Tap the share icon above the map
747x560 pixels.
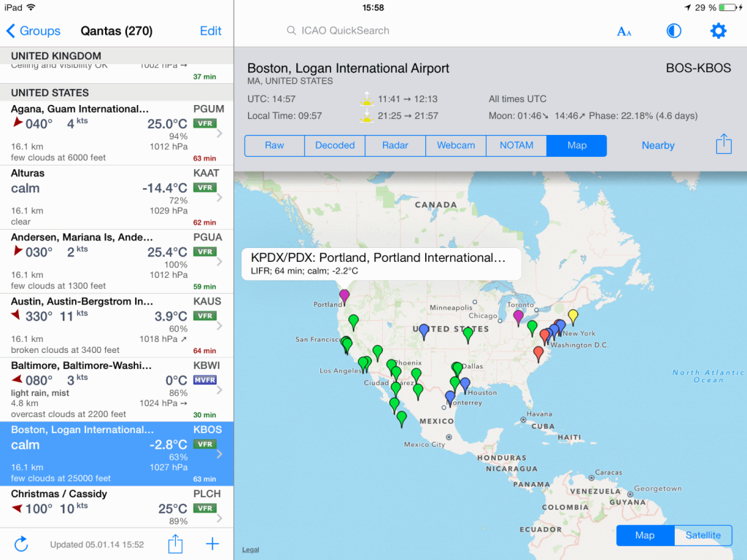(x=723, y=145)
